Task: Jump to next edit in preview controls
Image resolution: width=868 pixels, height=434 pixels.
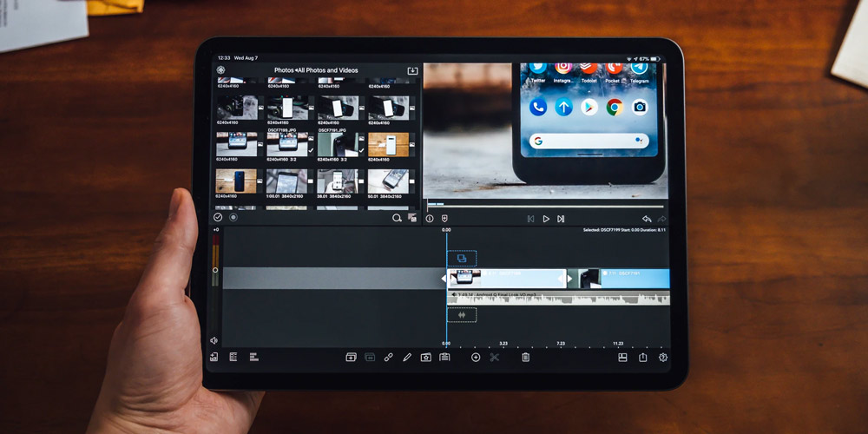Action: tap(561, 219)
